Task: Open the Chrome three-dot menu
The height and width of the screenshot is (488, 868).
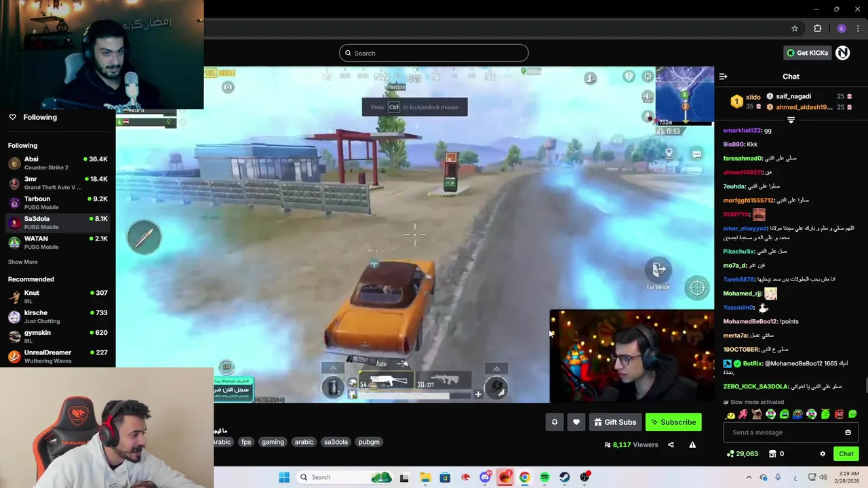Action: point(858,28)
